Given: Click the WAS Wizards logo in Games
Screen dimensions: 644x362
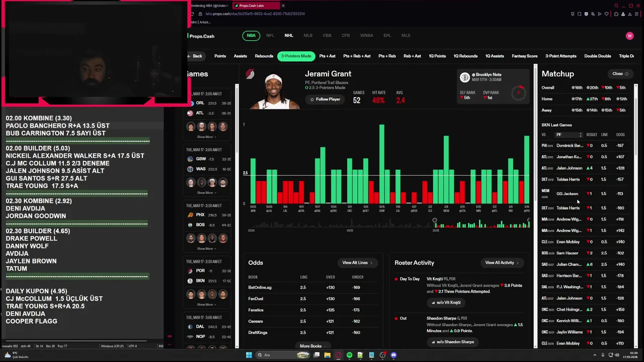Looking at the screenshot, I should [190, 169].
